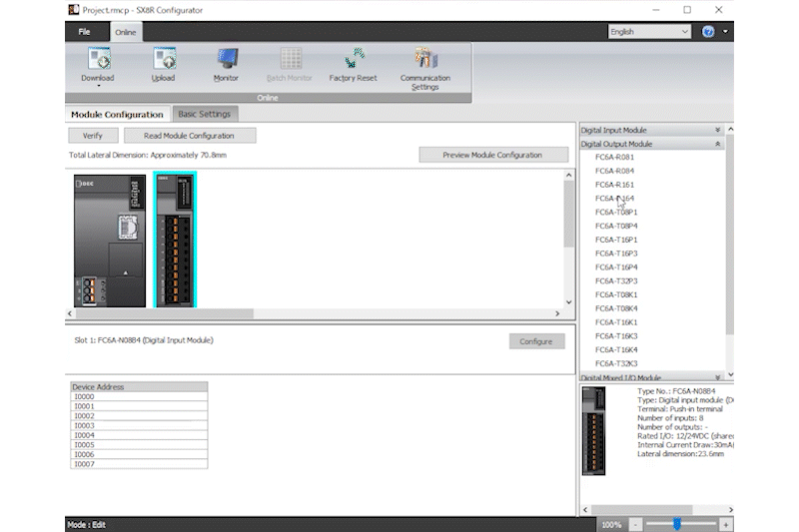799x532 pixels.
Task: Click device address I0006 cell
Action: coord(139,454)
